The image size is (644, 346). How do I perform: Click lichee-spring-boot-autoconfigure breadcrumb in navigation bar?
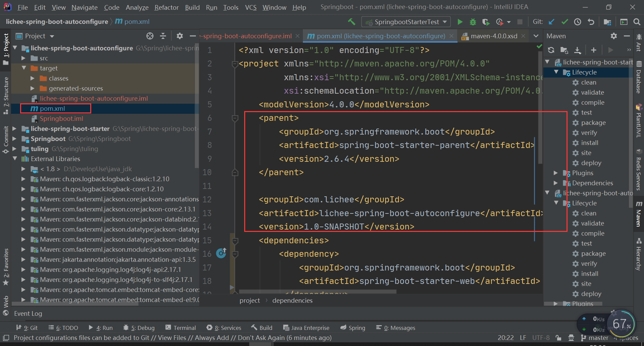tap(57, 22)
